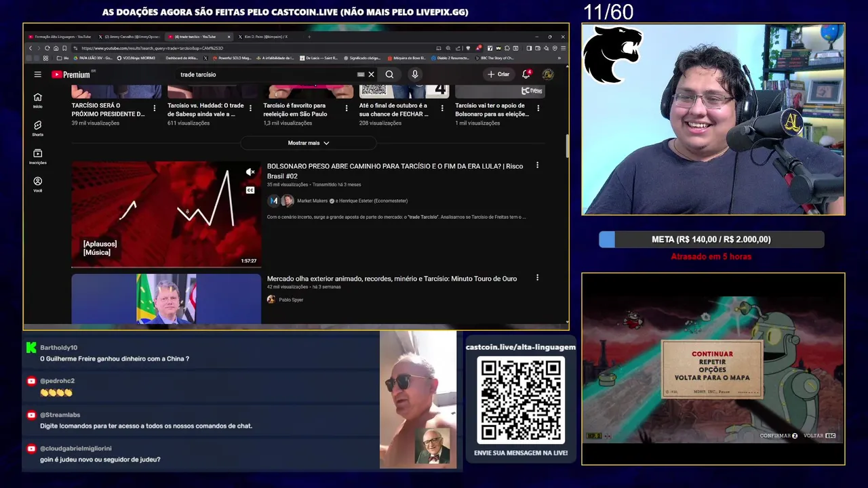Click the YouTube search magnifier button
The height and width of the screenshot is (488, 868).
pos(389,75)
